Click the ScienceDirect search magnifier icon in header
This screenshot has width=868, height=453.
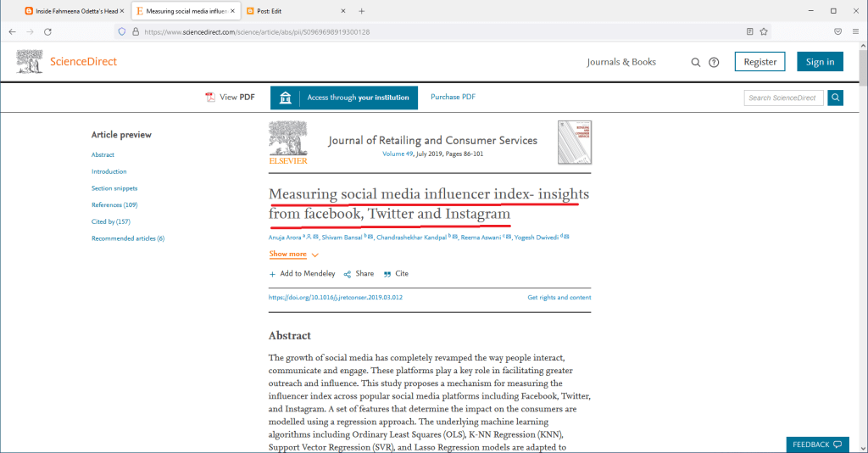(696, 62)
